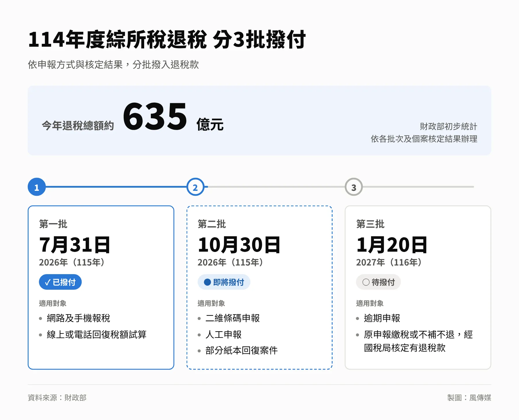Viewport: 519px width, 420px height.
Task: Click the checkmark icon in 已撥付 badge
Action: (x=48, y=282)
